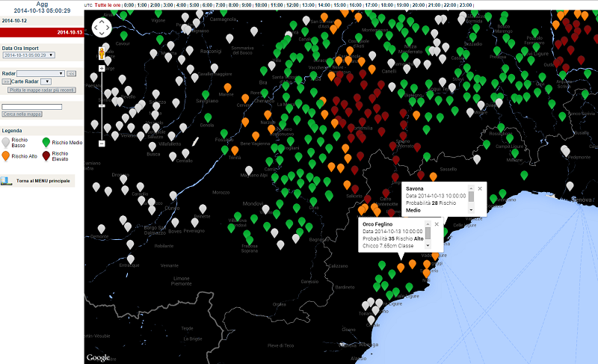Click the green marker above Savigliano
This screenshot has width=598, height=364.
click(x=206, y=94)
